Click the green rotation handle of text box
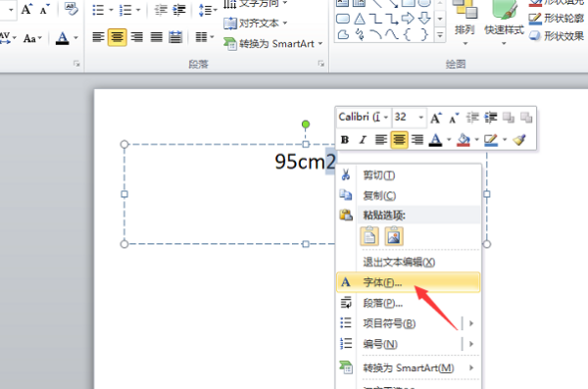588x389 pixels. (x=306, y=124)
